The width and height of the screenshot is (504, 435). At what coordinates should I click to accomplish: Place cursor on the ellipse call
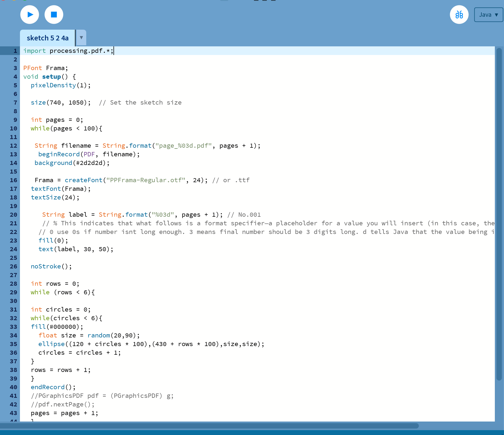[x=51, y=344]
